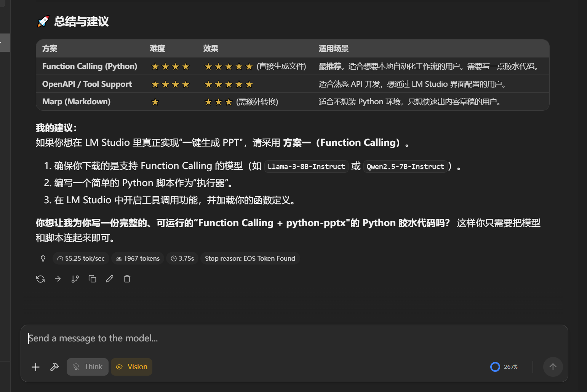Screen dimensions: 587x392
Task: Click the 3.75s generation time chip
Action: coord(182,258)
